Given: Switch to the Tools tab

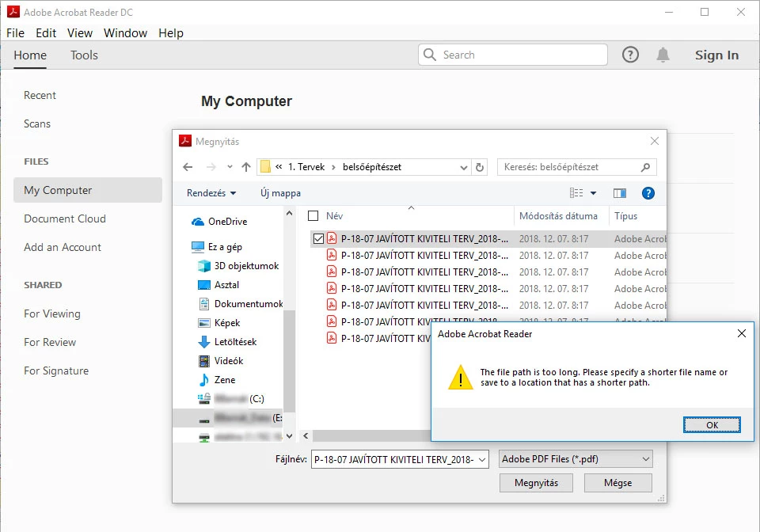Looking at the screenshot, I should tap(85, 55).
